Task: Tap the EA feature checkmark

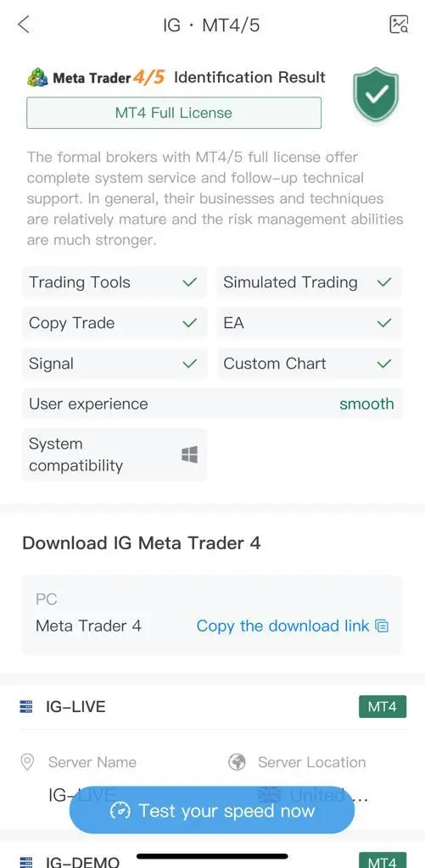Action: click(x=384, y=323)
